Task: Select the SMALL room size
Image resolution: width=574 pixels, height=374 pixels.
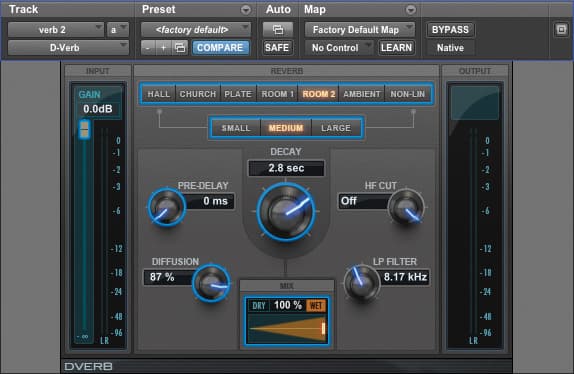Action: 236,128
